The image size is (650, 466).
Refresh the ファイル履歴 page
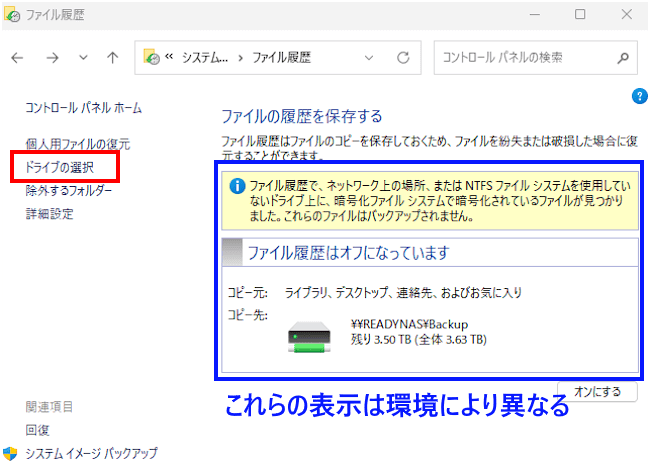[403, 58]
